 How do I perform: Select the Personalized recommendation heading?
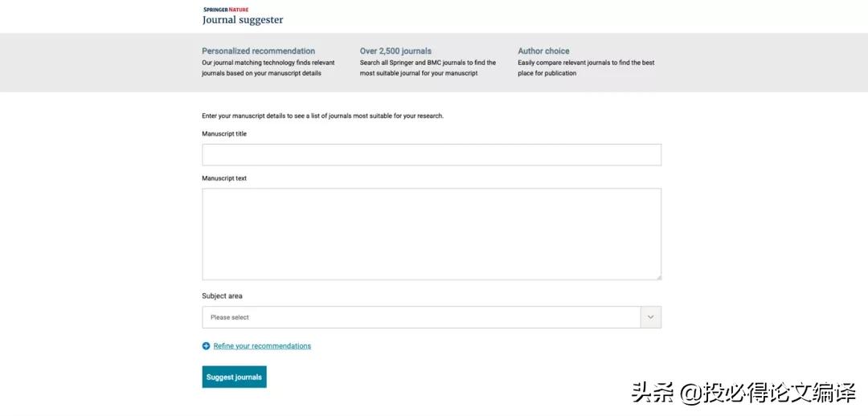[x=258, y=51]
